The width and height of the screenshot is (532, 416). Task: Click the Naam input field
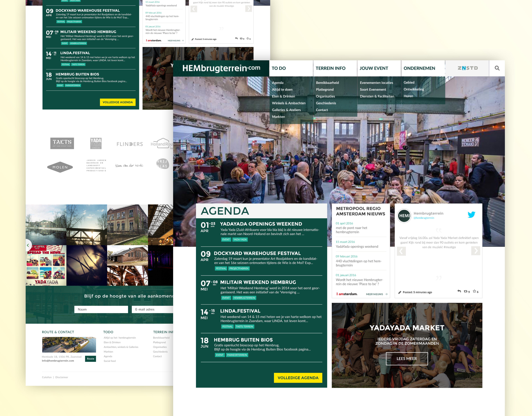pos(101,309)
